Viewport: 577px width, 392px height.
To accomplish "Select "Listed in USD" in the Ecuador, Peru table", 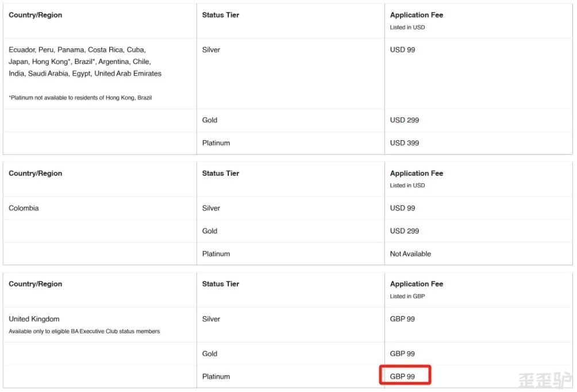I will (x=407, y=27).
